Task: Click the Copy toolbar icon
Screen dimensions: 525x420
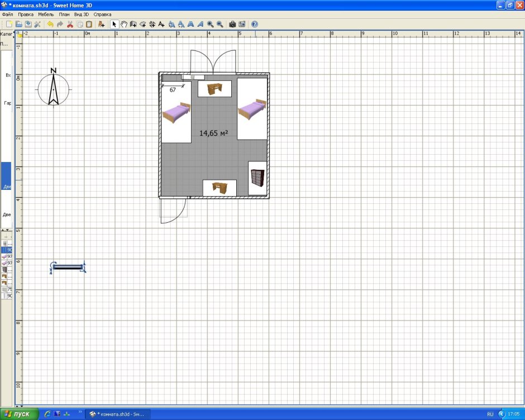Action: coord(80,24)
